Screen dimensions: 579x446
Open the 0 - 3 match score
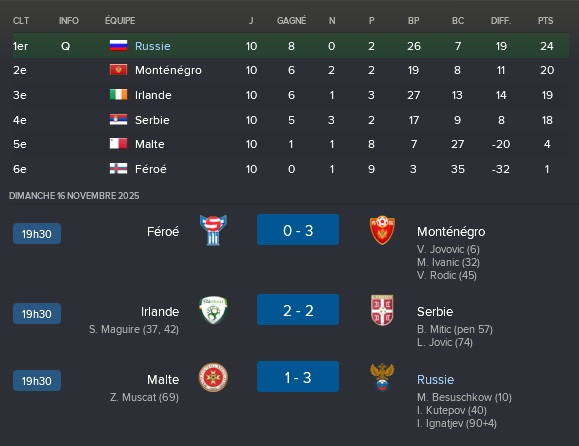pyautogui.click(x=298, y=230)
